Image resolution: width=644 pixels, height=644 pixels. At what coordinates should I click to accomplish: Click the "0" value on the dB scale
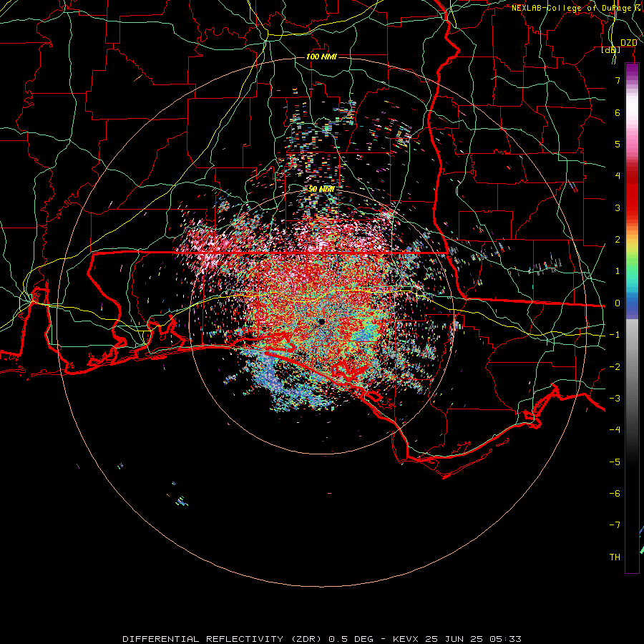tap(618, 303)
